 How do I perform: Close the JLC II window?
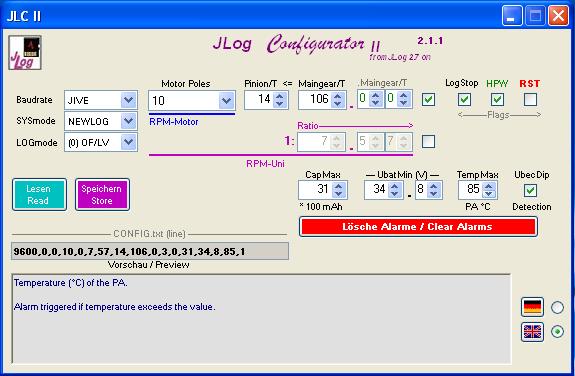pos(558,15)
